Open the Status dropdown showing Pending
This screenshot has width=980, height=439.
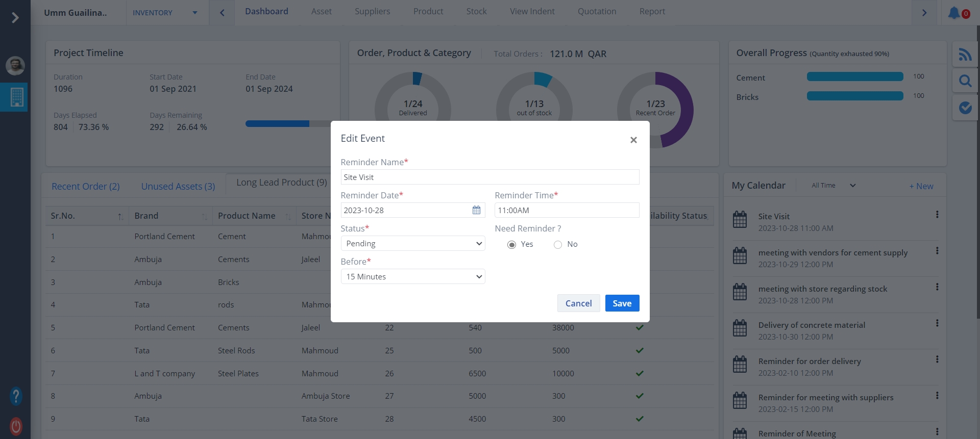pos(412,244)
